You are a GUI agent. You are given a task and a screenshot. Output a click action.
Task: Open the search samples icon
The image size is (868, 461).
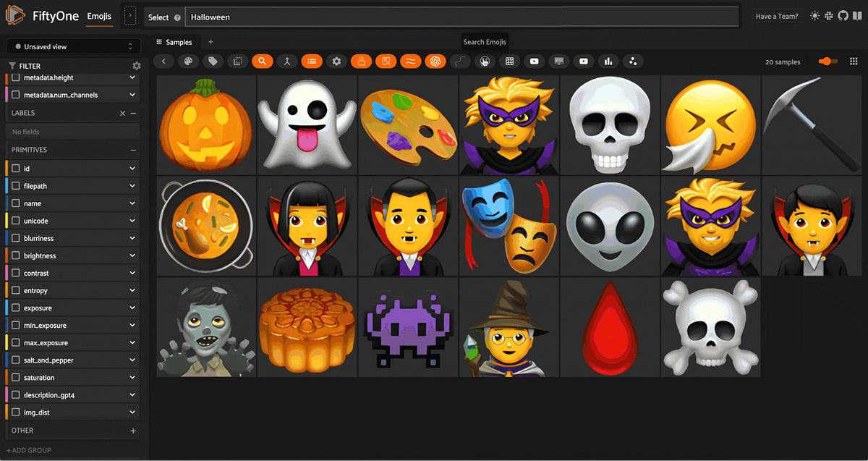[x=262, y=61]
